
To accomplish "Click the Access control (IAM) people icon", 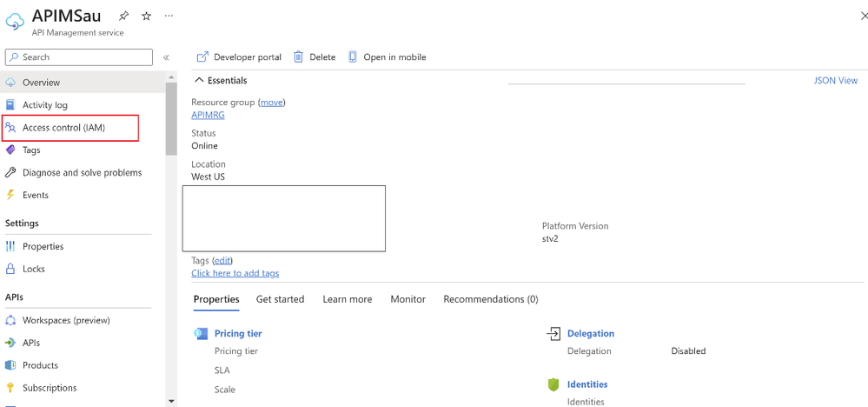I will [x=10, y=128].
